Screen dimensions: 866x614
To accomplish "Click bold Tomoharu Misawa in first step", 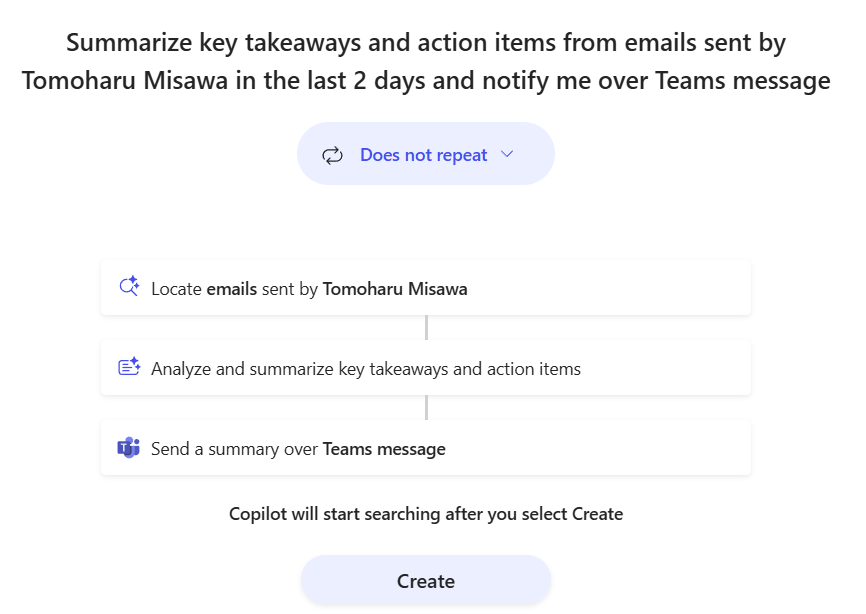I will click(395, 289).
